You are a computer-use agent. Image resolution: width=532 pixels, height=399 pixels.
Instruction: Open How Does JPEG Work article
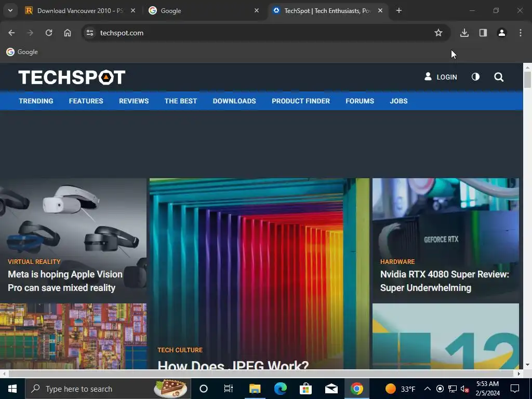point(233,365)
